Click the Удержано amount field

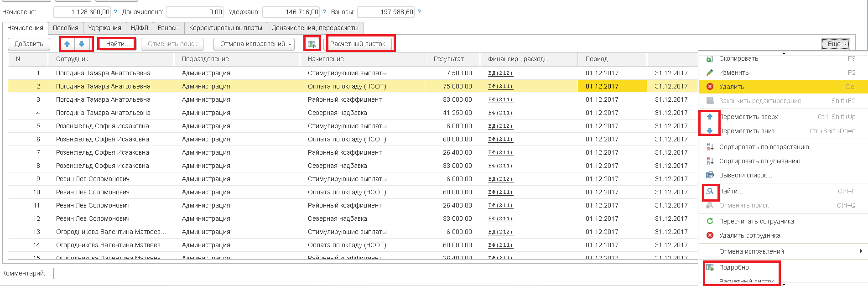pos(291,12)
